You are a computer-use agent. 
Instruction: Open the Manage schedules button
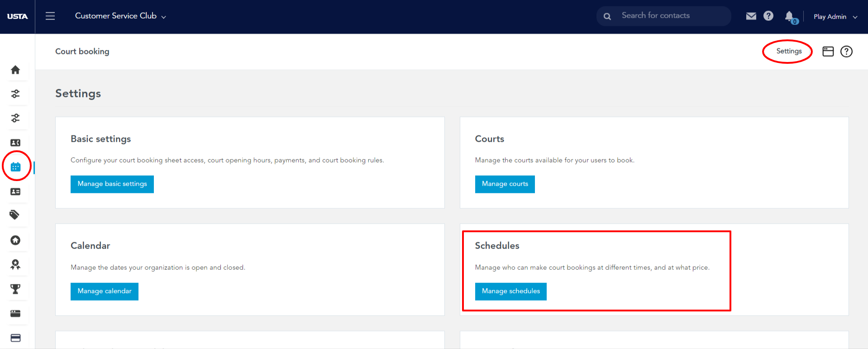point(511,292)
